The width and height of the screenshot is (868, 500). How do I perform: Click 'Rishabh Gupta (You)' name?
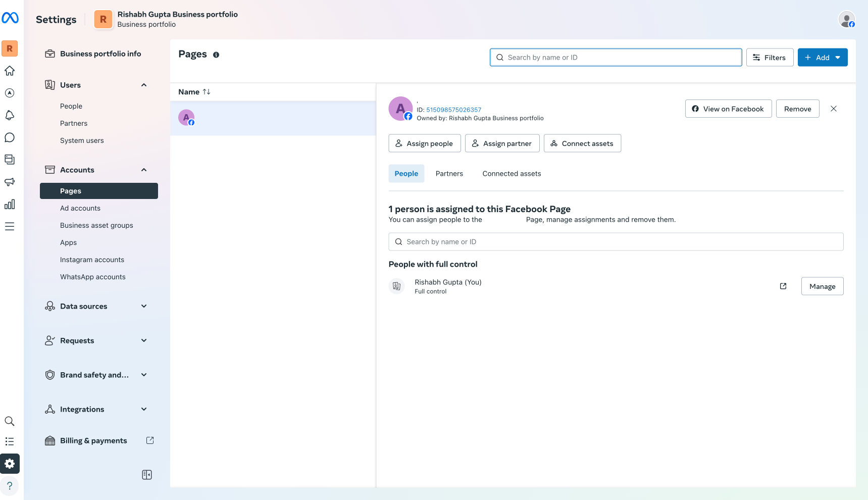coord(448,282)
